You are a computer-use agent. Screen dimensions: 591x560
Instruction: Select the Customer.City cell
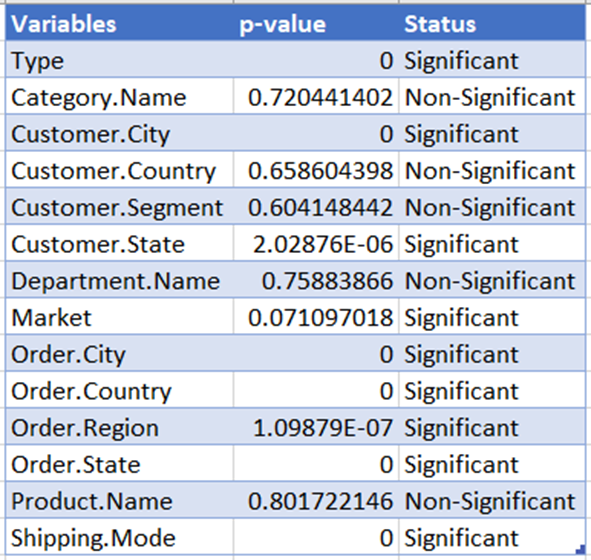click(119, 133)
